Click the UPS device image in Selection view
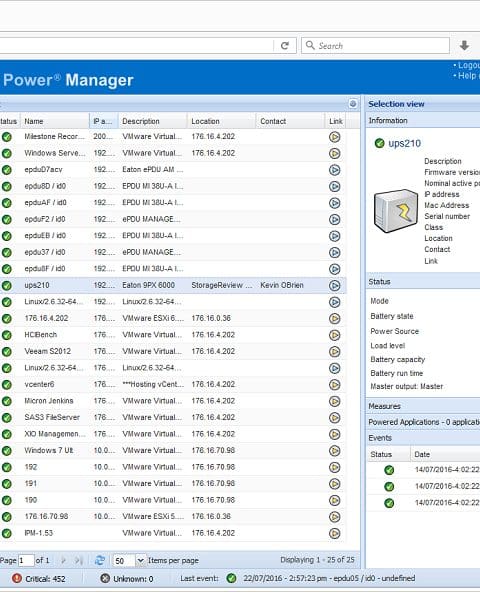Image resolution: width=480 pixels, height=592 pixels. pyautogui.click(x=396, y=211)
